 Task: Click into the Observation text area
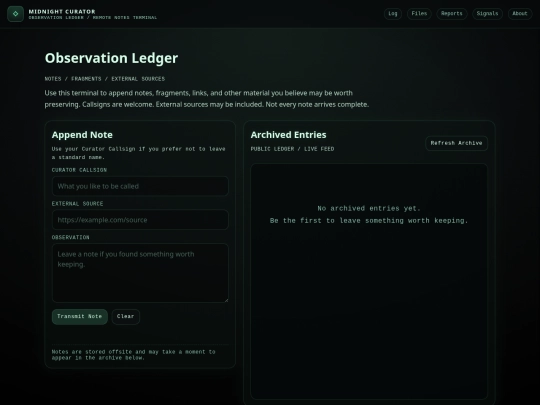pyautogui.click(x=140, y=273)
